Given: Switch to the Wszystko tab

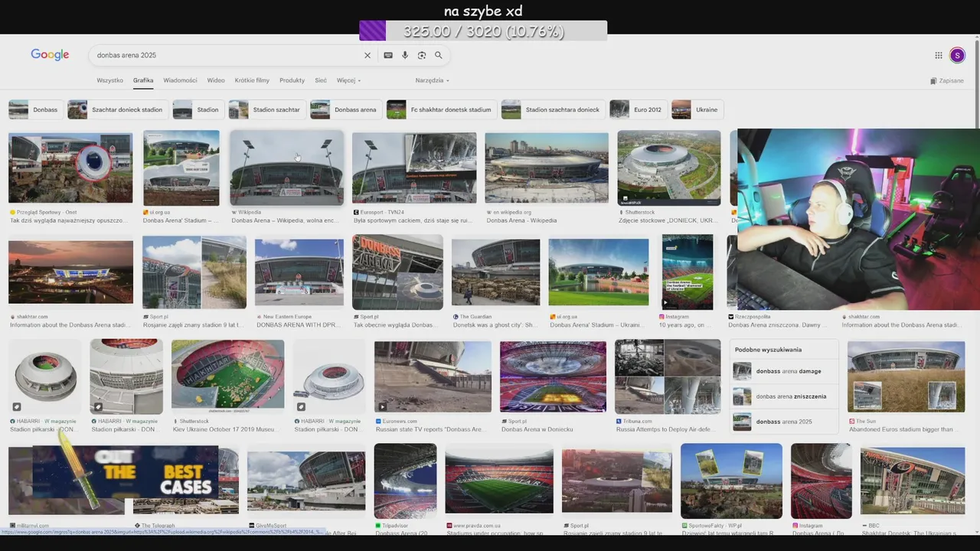Looking at the screenshot, I should 109,80.
